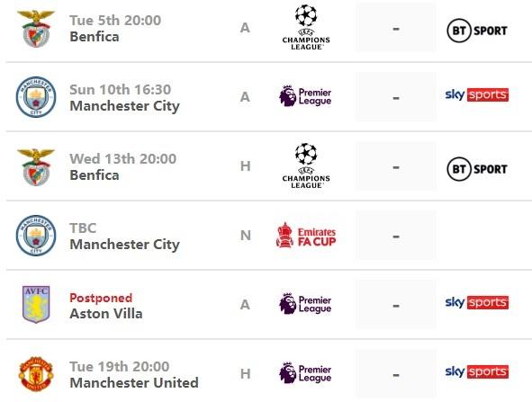
Task: Click Champions League logo on Wed 13th row
Action: point(306,166)
